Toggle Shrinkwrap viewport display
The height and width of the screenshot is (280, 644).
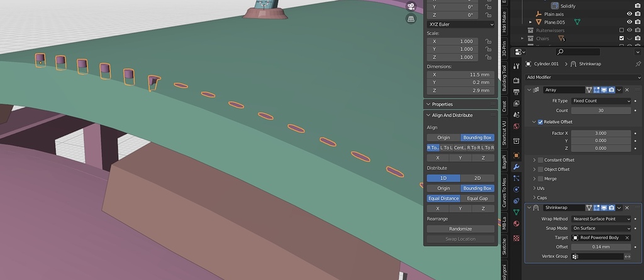[604, 208]
